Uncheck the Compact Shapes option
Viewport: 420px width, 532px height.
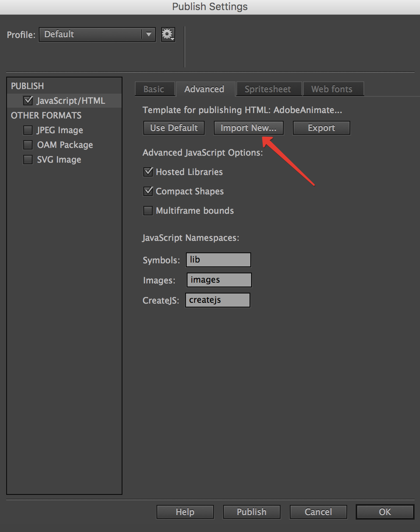(148, 191)
